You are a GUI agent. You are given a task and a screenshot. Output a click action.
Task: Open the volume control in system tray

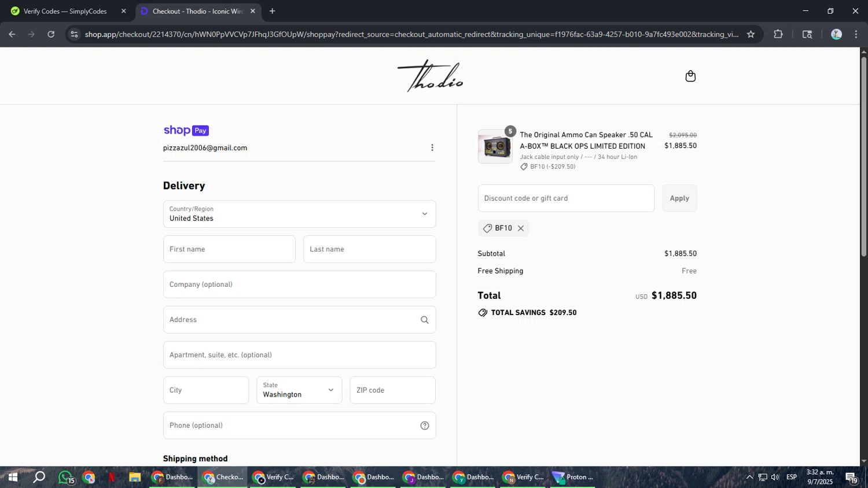(775, 477)
